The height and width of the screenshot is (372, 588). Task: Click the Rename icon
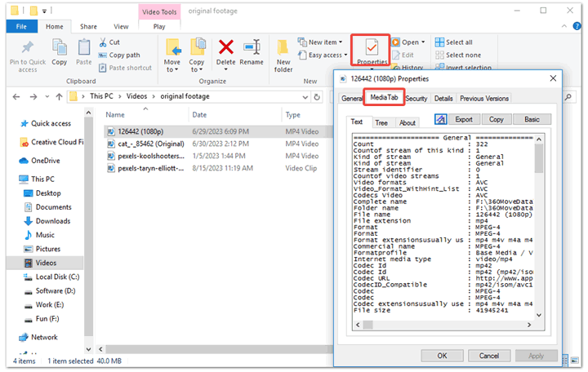coord(252,47)
